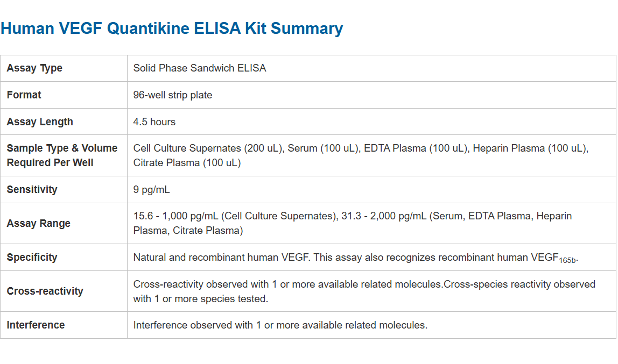Click the Interference observed description text
Image resolution: width=618 pixels, height=364 pixels.
(x=280, y=325)
